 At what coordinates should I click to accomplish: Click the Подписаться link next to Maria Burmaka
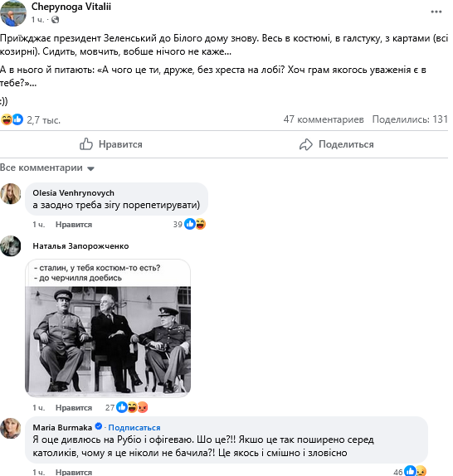point(134,427)
